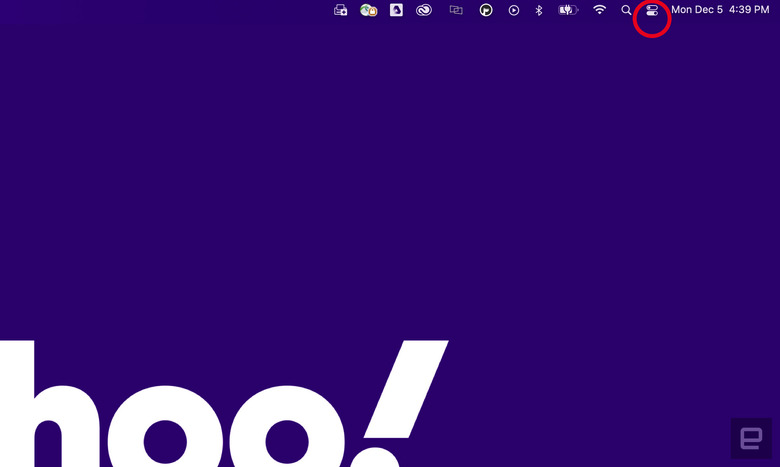Open the Bluetooth status menu
780x467 pixels.
click(539, 10)
